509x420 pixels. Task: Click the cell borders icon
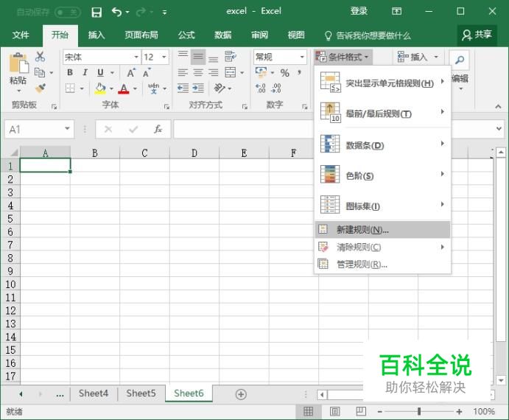pos(70,88)
